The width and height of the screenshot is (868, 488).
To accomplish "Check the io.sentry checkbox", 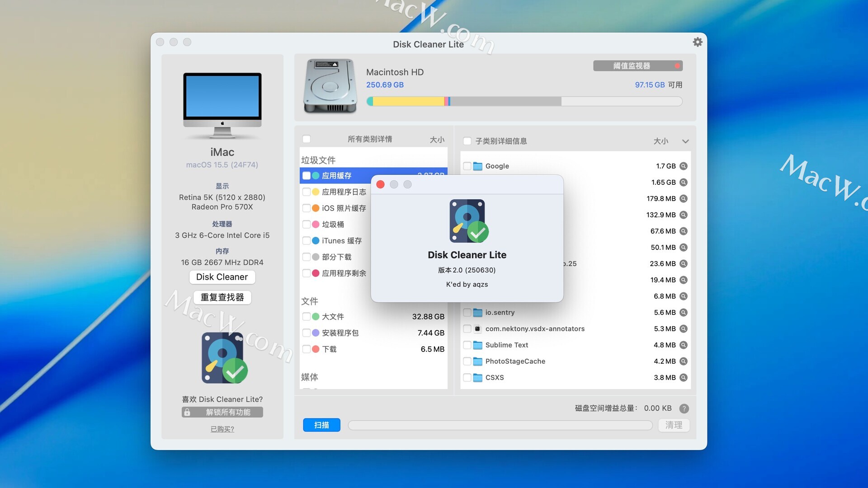I will coord(467,313).
